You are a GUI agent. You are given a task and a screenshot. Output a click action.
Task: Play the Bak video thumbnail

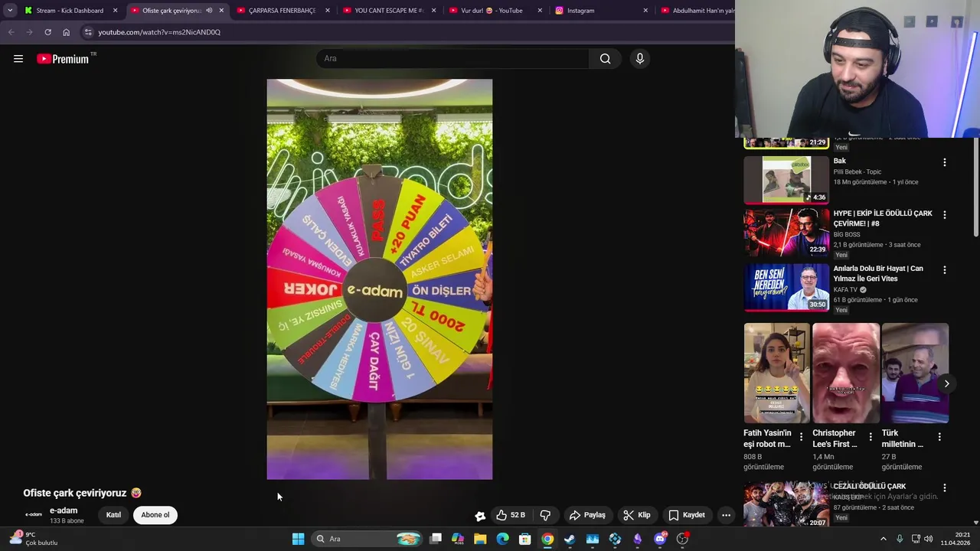(x=786, y=180)
